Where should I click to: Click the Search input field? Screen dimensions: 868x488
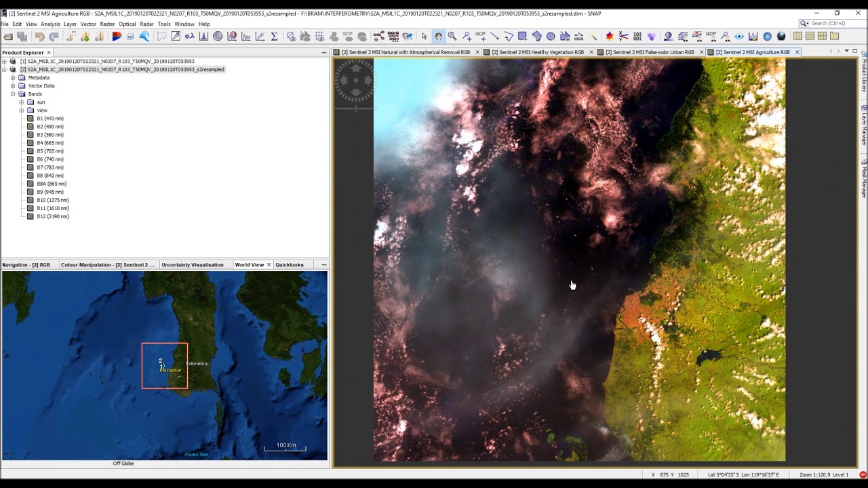pos(837,23)
